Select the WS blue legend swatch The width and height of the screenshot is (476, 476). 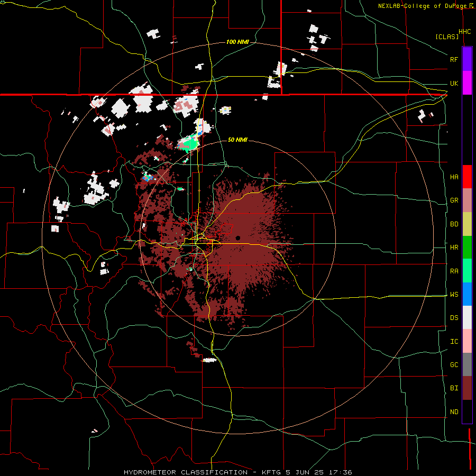point(467,294)
